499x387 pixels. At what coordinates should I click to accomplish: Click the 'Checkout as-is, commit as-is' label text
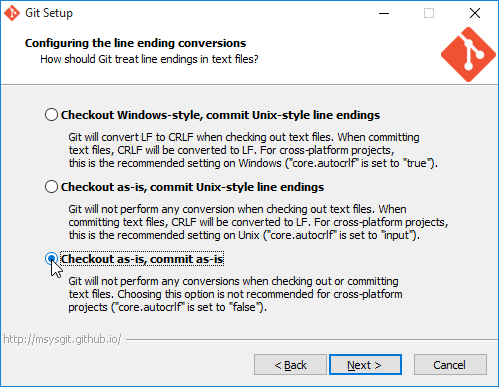tap(142, 259)
